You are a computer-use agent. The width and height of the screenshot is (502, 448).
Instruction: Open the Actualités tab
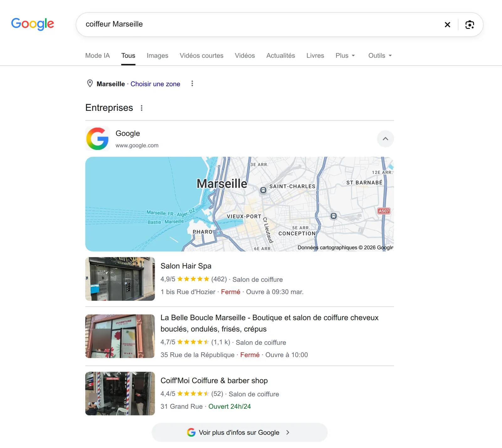[280, 56]
